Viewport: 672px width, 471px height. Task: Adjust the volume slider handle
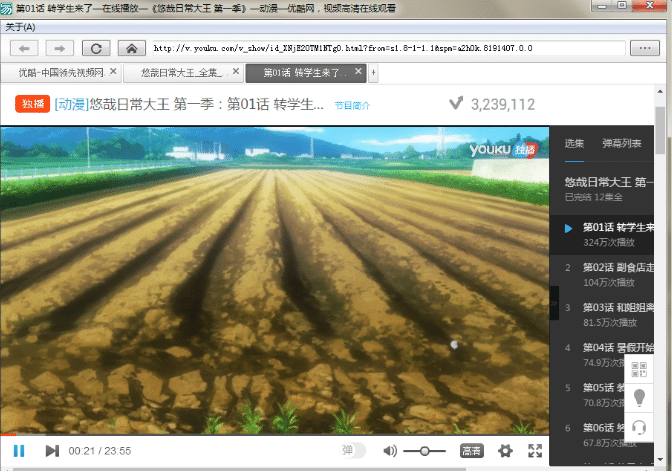pos(426,451)
